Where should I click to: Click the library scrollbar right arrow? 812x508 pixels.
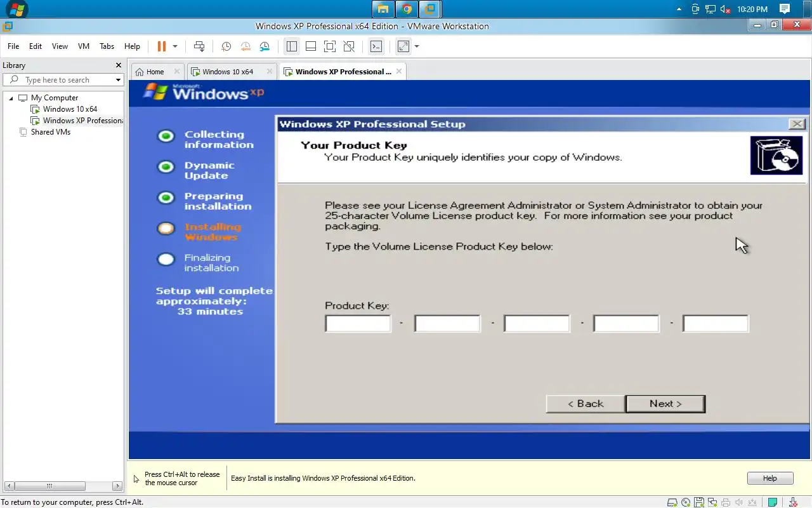[x=117, y=486]
